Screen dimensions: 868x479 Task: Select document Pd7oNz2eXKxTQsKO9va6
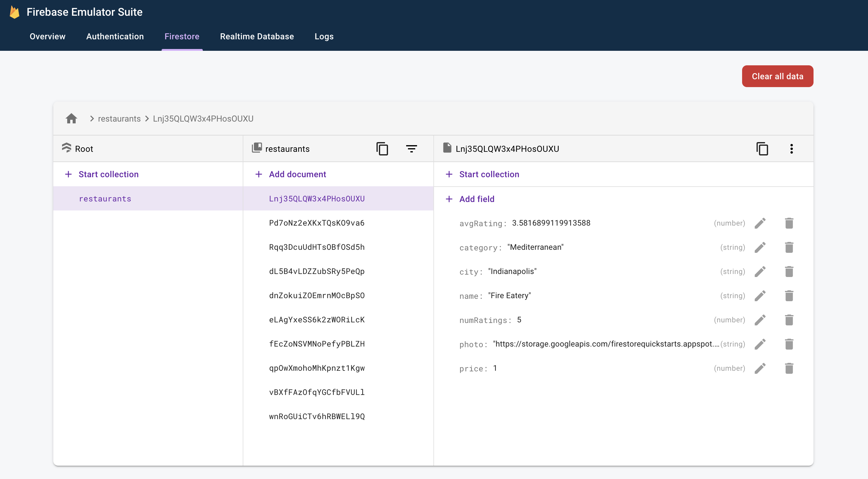[317, 222]
